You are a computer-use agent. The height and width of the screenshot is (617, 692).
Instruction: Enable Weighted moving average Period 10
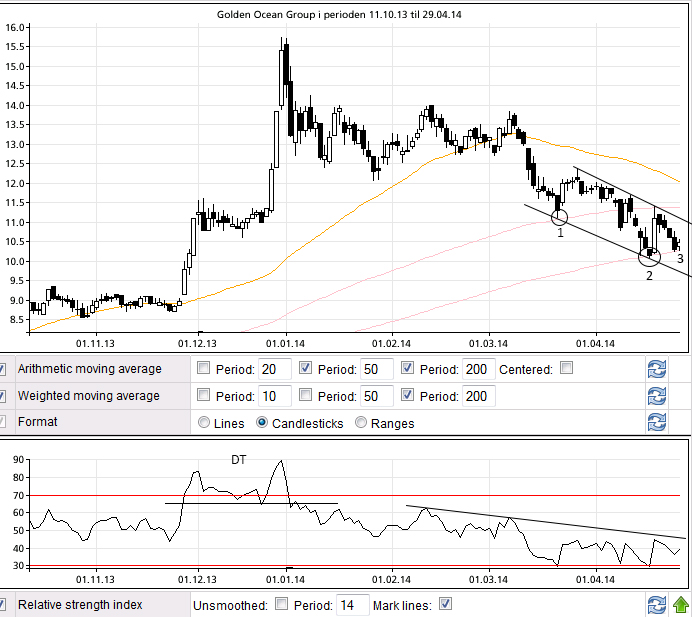[x=204, y=396]
